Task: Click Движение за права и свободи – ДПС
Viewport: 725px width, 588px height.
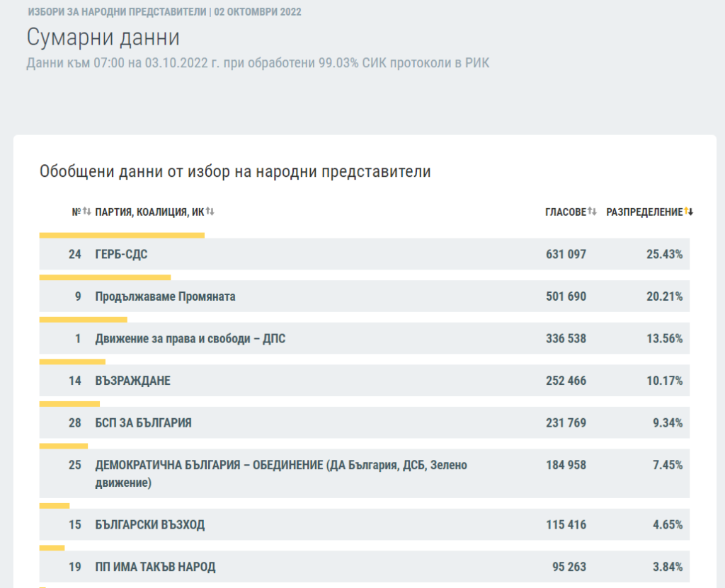Action: (190, 339)
